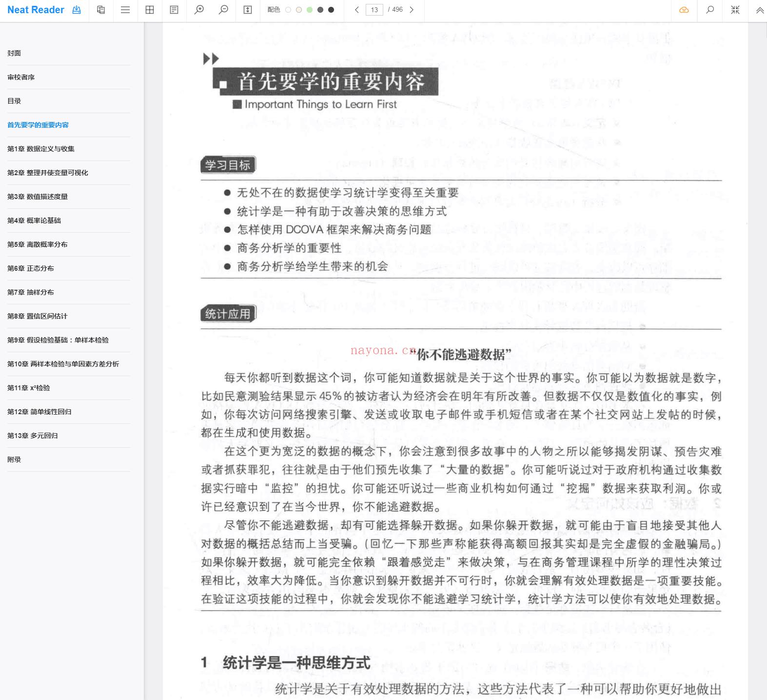Zoom in with the plus magnifier

coord(199,10)
